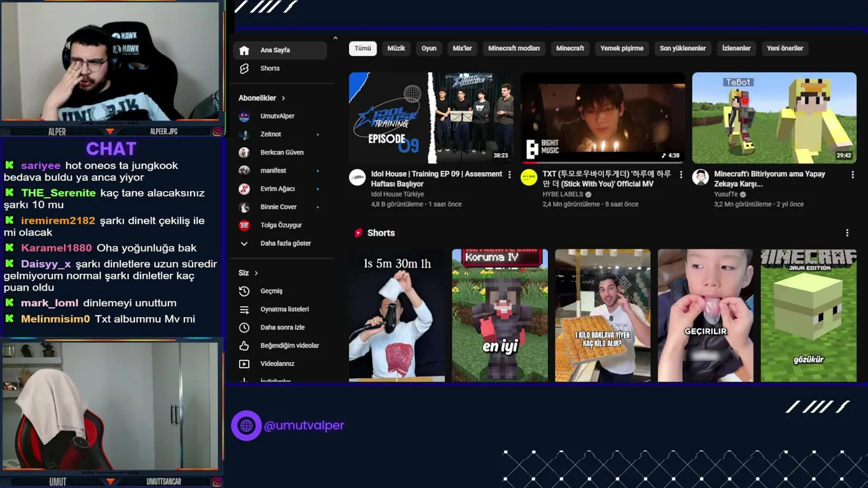The height and width of the screenshot is (488, 868).
Task: Play the TeBot Minecraft video thumbnail
Action: [x=774, y=118]
